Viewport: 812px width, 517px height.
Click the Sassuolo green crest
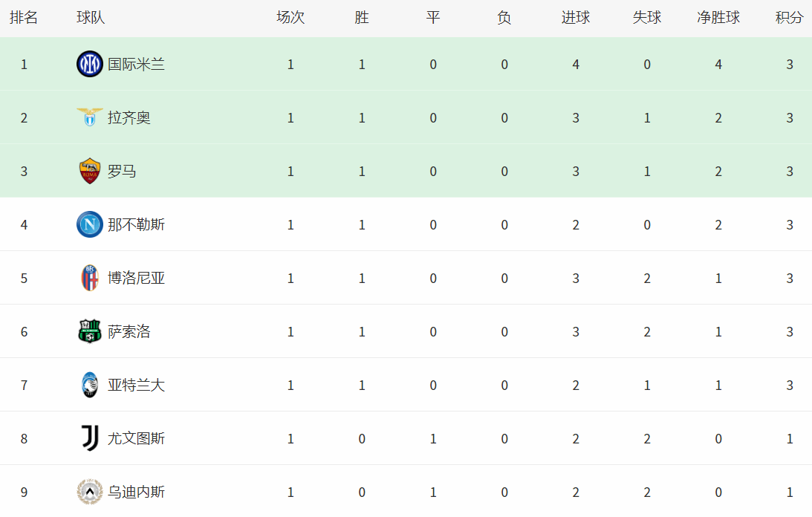90,331
